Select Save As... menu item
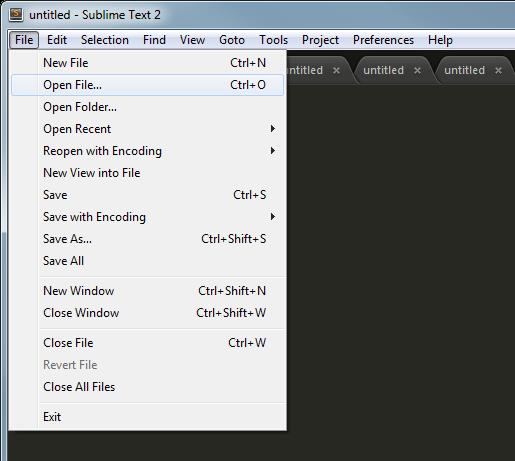The height and width of the screenshot is (461, 515). [x=147, y=239]
